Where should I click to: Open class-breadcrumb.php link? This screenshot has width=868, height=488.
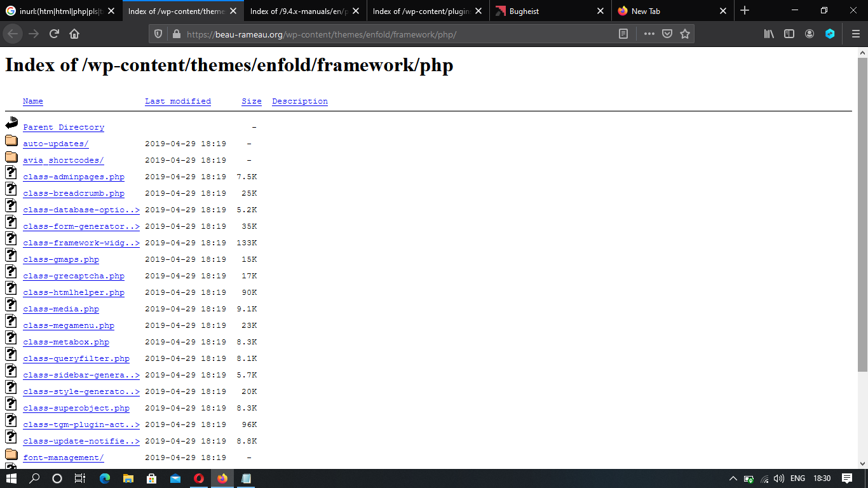click(x=74, y=193)
